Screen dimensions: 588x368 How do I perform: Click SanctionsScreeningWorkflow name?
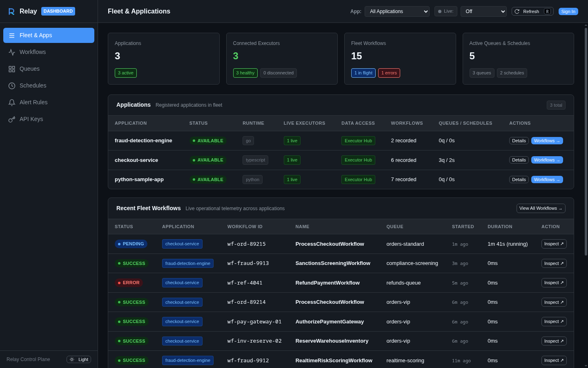pyautogui.click(x=333, y=263)
